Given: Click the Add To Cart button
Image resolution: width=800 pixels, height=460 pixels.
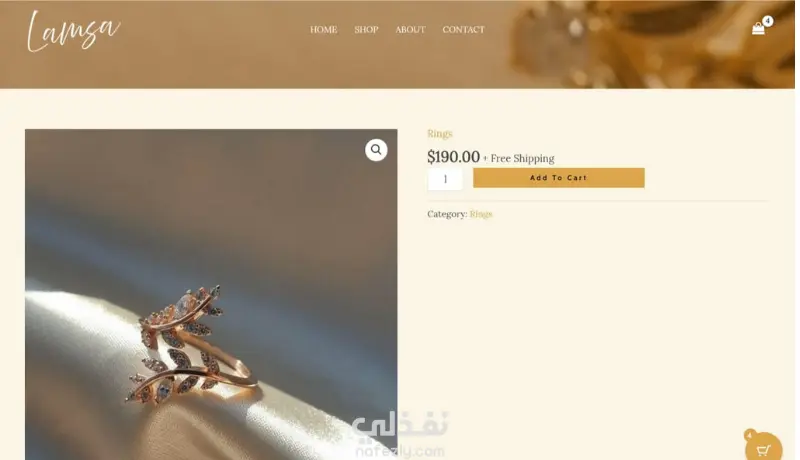Looking at the screenshot, I should click(x=559, y=178).
